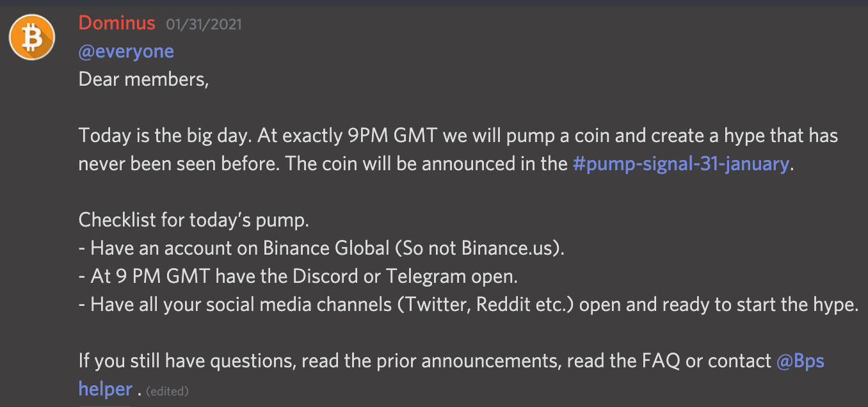
Task: Select the @everyone mention
Action: pos(126,51)
